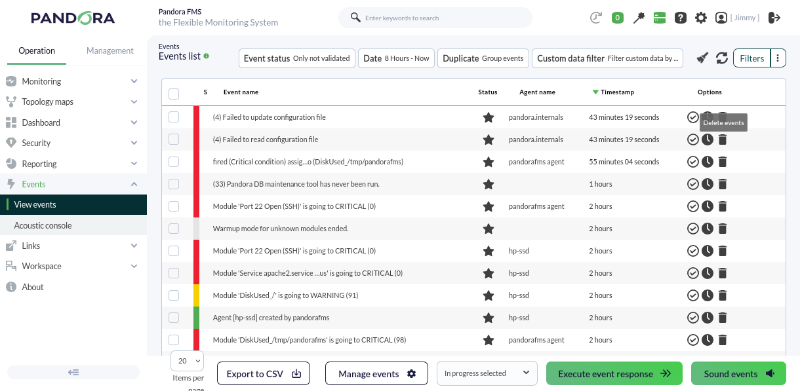800x391 pixels.
Task: Delete the 'Warmup mode' event
Action: [x=722, y=229]
